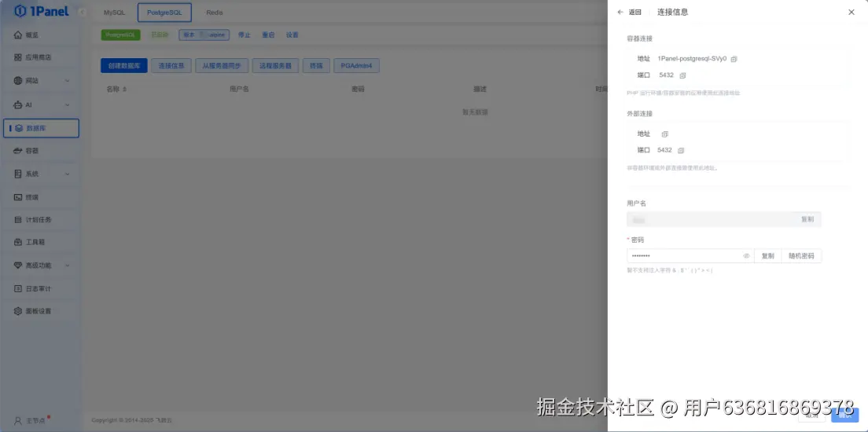Open the 设置 settings link
This screenshot has height=432, width=868.
[292, 35]
